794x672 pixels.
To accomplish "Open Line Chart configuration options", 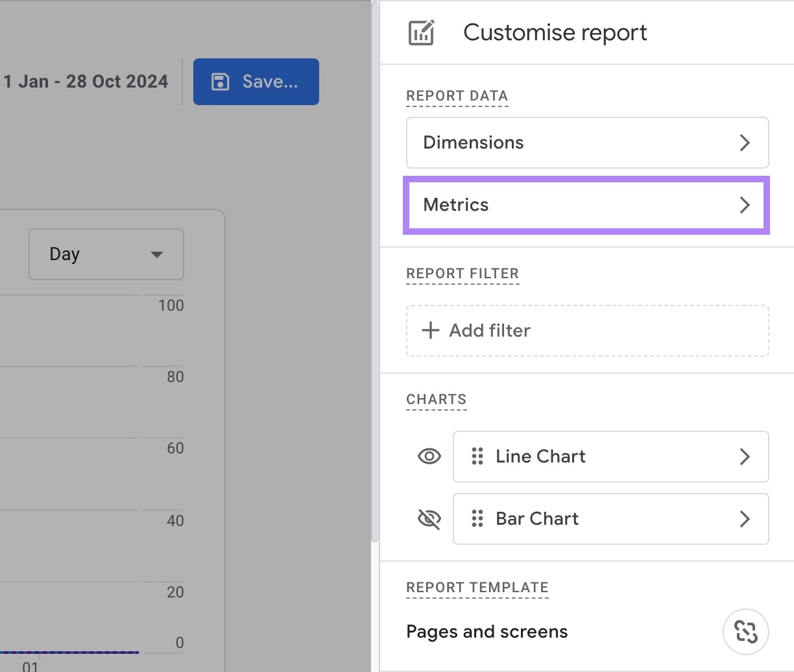I will (x=745, y=457).
